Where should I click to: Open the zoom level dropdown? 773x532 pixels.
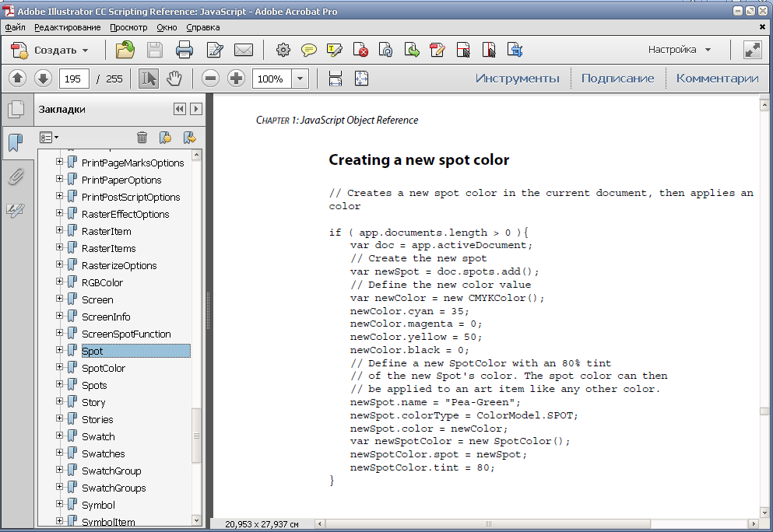300,79
